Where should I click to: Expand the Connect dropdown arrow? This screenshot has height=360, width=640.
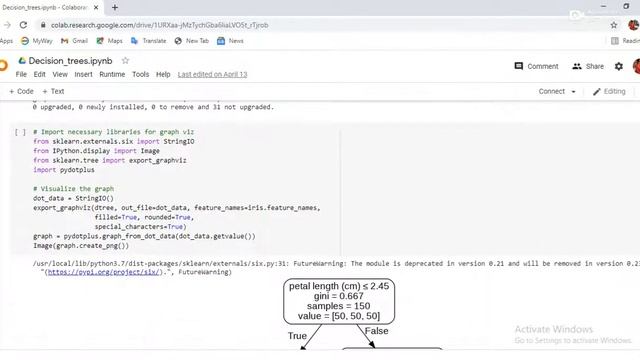tap(573, 92)
